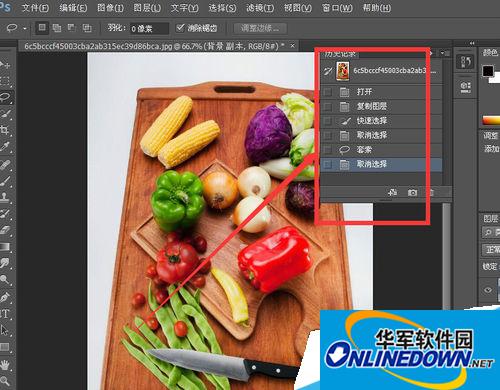This screenshot has width=500, height=390.
Task: Toggle layer visibility eye icon
Action: point(488,289)
